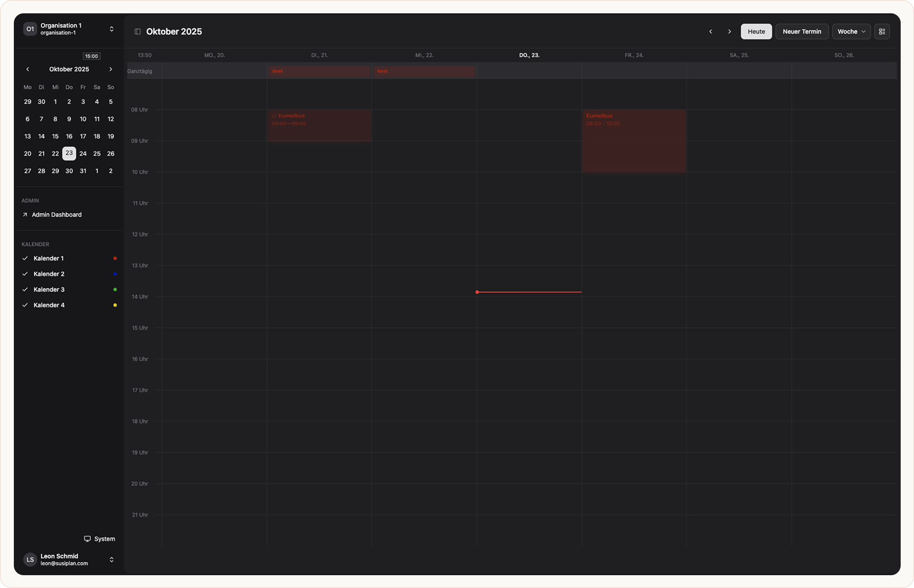Select October 31 in mini calendar
Screen dimensions: 914x588
[83, 171]
